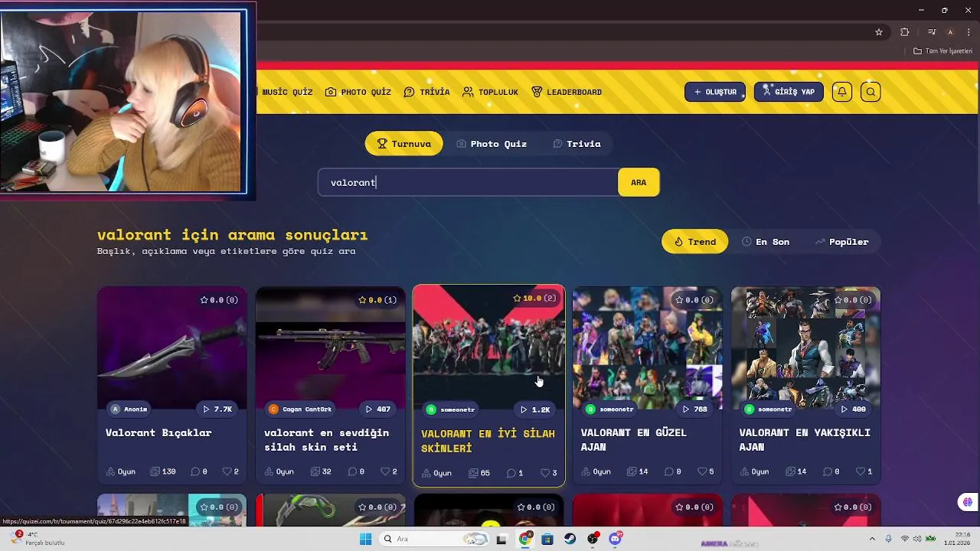Open the VALORANT EN YAKIŞIKLI AJAN thumbnail
Viewport: 980px width, 551px height.
pos(805,348)
